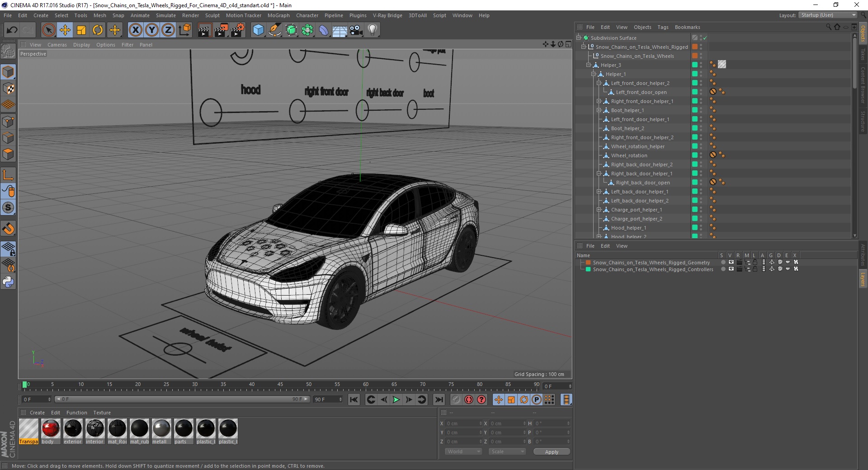Click Apply coordinates button
Viewport: 868px width, 470px height.
tap(552, 452)
